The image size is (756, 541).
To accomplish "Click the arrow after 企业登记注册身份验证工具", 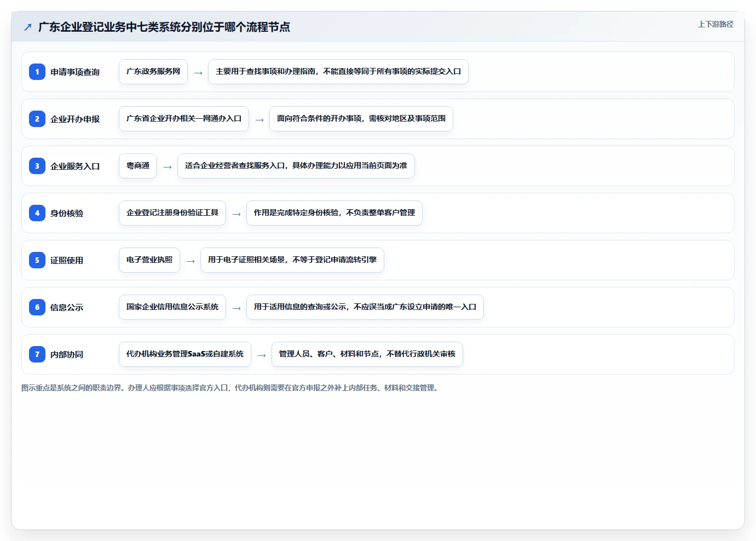I will (236, 214).
